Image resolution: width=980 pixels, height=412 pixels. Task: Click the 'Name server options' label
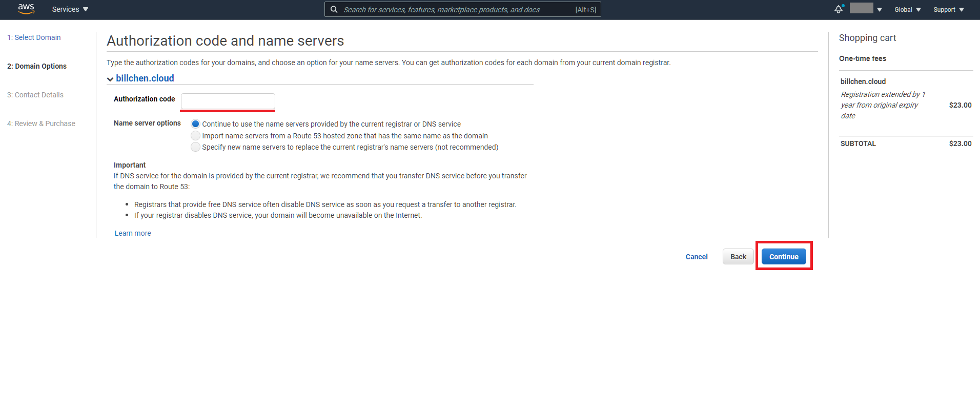(x=147, y=123)
